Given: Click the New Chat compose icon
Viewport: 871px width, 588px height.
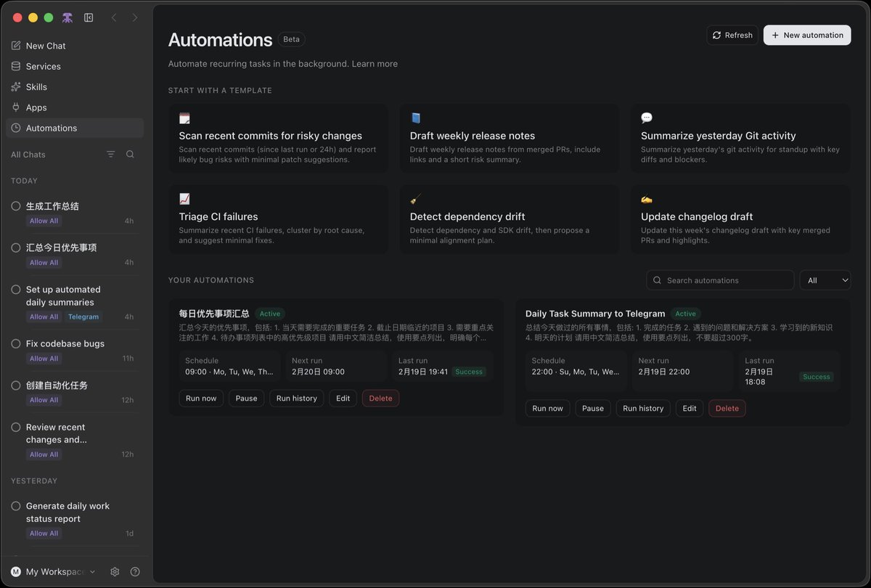Looking at the screenshot, I should coord(16,46).
